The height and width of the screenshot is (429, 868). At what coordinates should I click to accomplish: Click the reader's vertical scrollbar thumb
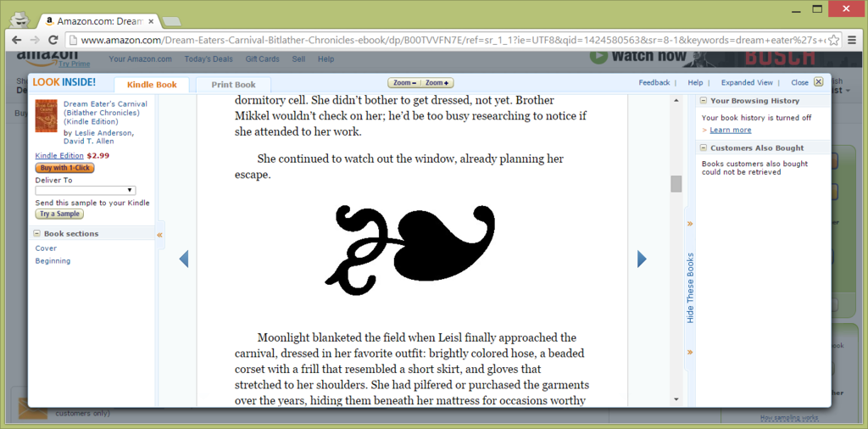point(676,184)
